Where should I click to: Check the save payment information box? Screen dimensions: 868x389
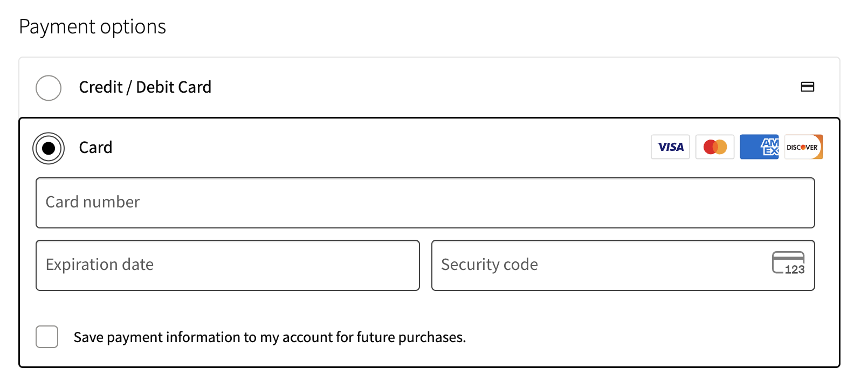click(47, 337)
